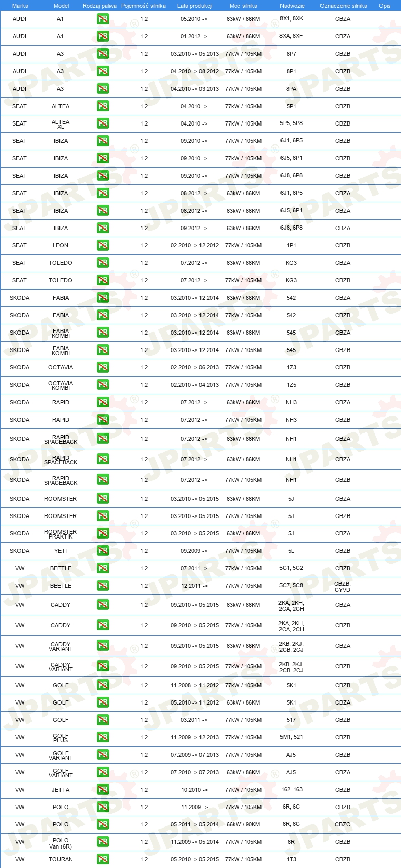Select production date 09.2009 ->
The image size is (401, 868).
194,551
